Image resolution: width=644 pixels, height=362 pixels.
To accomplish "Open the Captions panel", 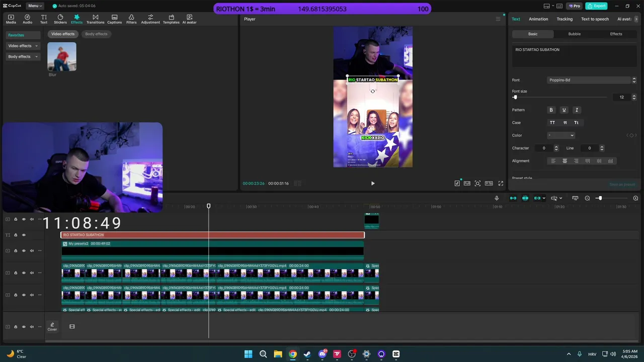I will [114, 19].
